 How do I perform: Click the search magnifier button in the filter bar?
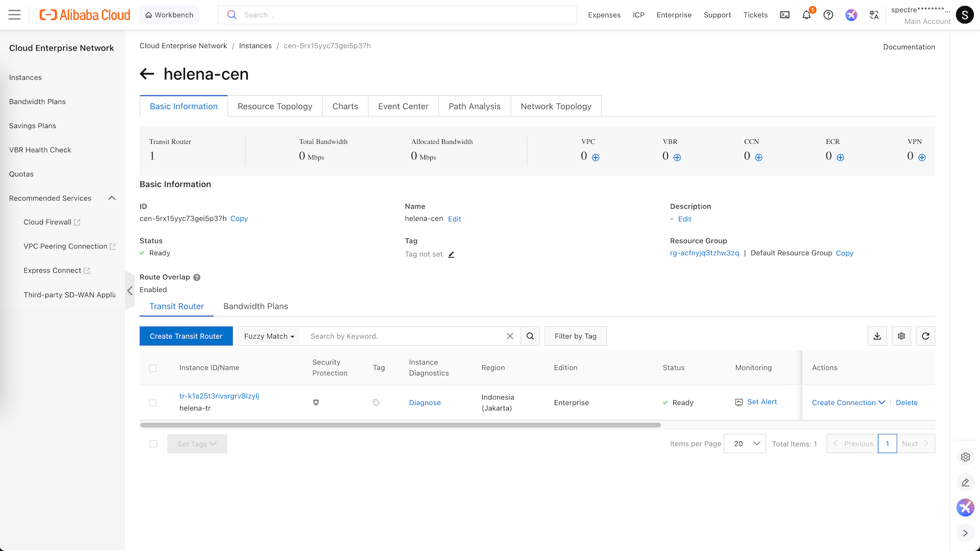click(x=530, y=336)
